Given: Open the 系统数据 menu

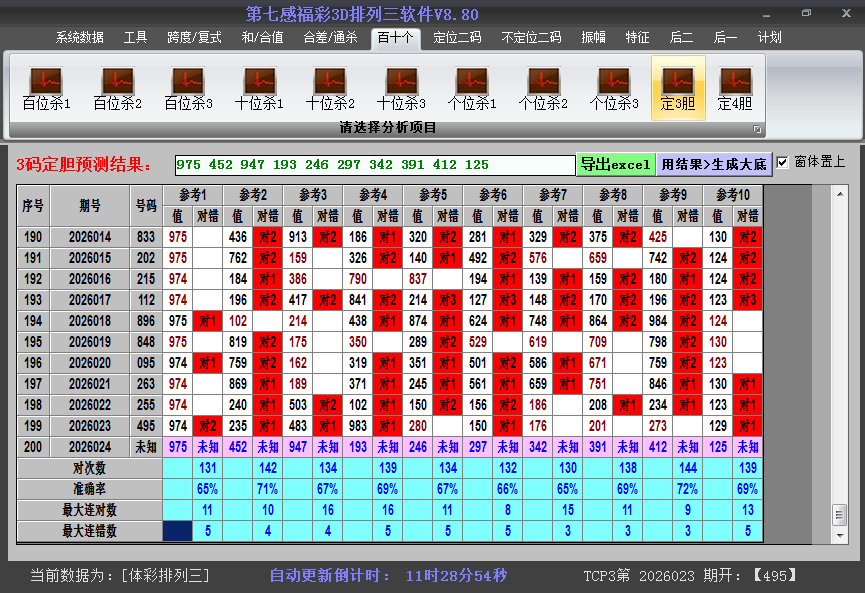Looking at the screenshot, I should (x=80, y=38).
